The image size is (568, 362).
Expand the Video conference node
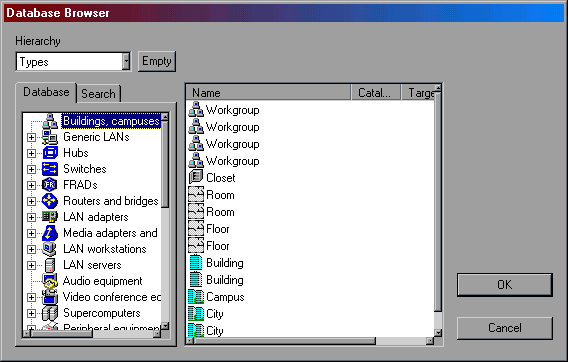(x=32, y=297)
